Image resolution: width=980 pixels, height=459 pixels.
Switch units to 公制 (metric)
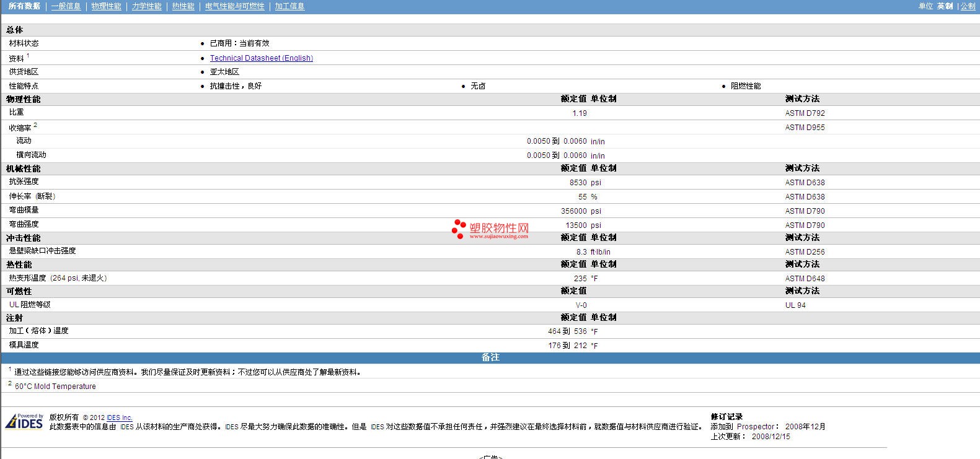point(968,6)
